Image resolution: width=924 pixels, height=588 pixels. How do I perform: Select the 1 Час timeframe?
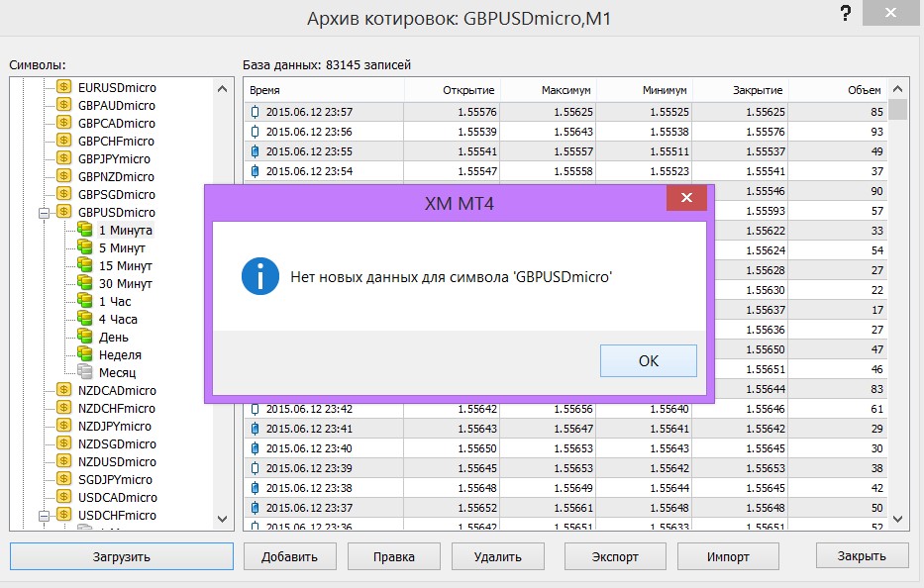tap(115, 301)
